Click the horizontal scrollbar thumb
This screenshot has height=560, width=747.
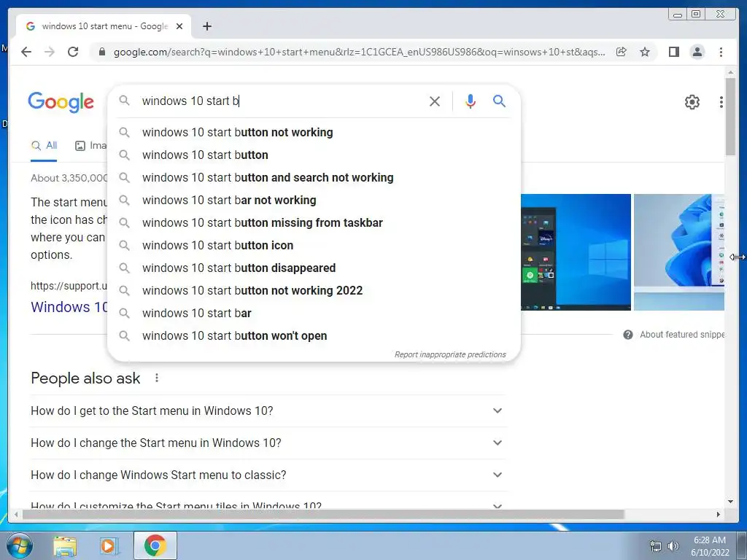click(x=323, y=514)
